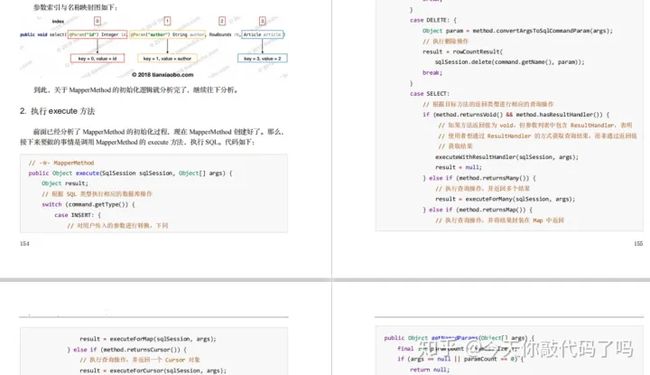Screen dimensions: 650x375
Task: Click the code line "switch (command.getType()) {"
Action: [88, 204]
